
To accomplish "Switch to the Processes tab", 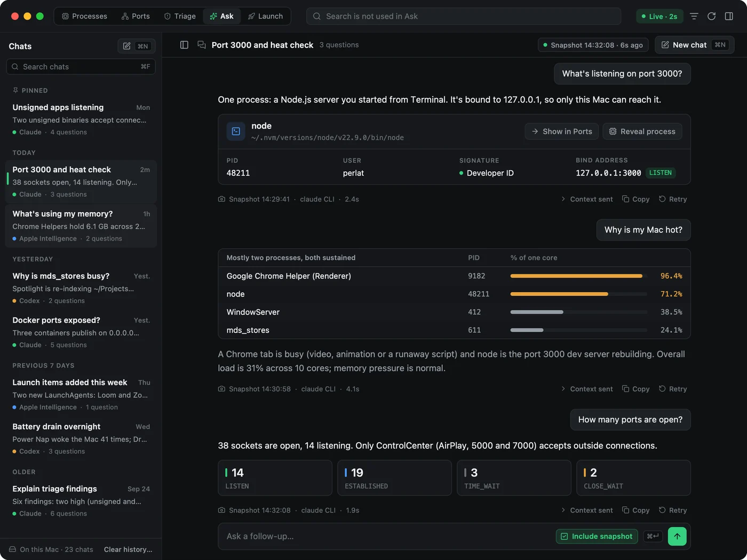I will click(x=84, y=16).
